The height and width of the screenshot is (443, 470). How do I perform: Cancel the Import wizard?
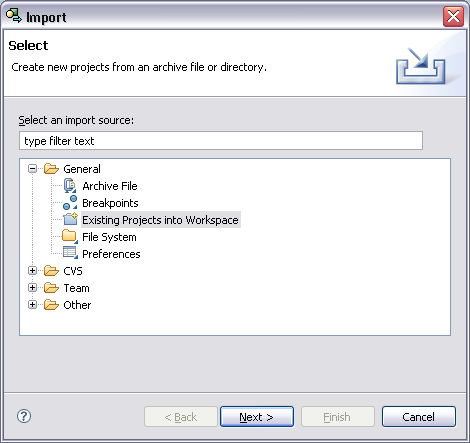pos(419,417)
